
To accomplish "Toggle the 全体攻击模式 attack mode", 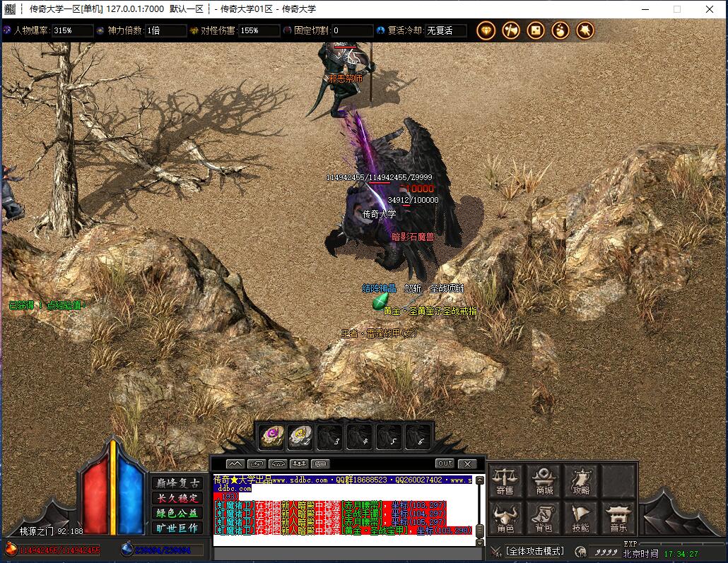I will click(534, 552).
